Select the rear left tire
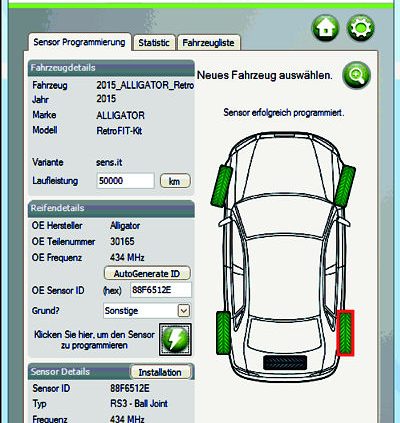The image size is (400, 423). pyautogui.click(x=224, y=332)
